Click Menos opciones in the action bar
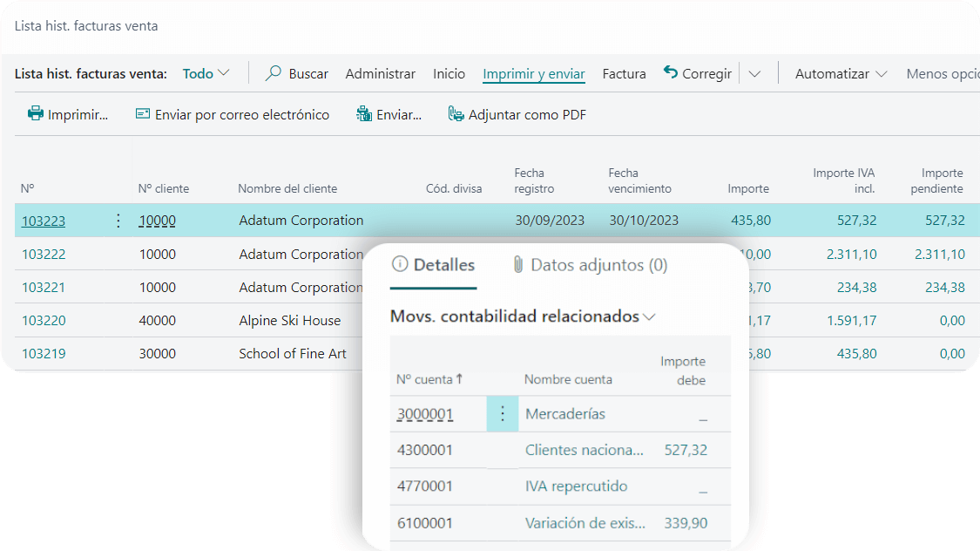This screenshot has height=551, width=980. 943,74
